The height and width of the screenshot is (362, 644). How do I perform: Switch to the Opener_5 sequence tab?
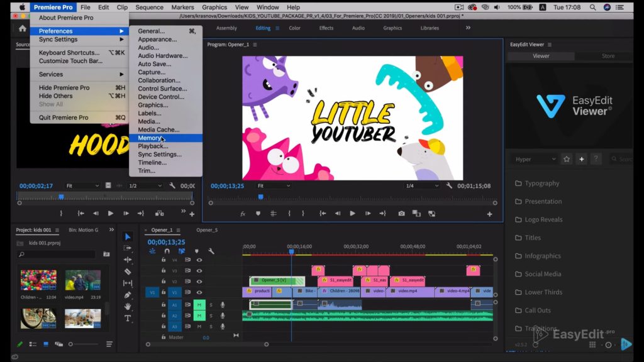tap(207, 230)
